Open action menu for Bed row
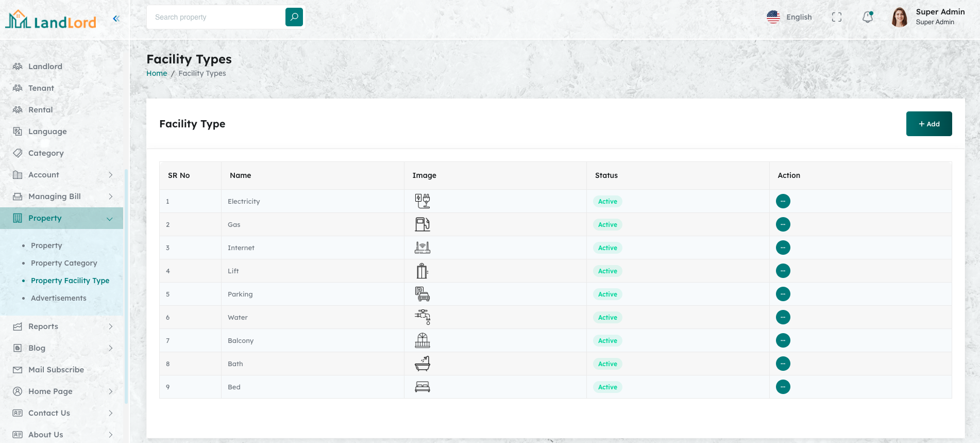The width and height of the screenshot is (980, 443). pyautogui.click(x=783, y=387)
